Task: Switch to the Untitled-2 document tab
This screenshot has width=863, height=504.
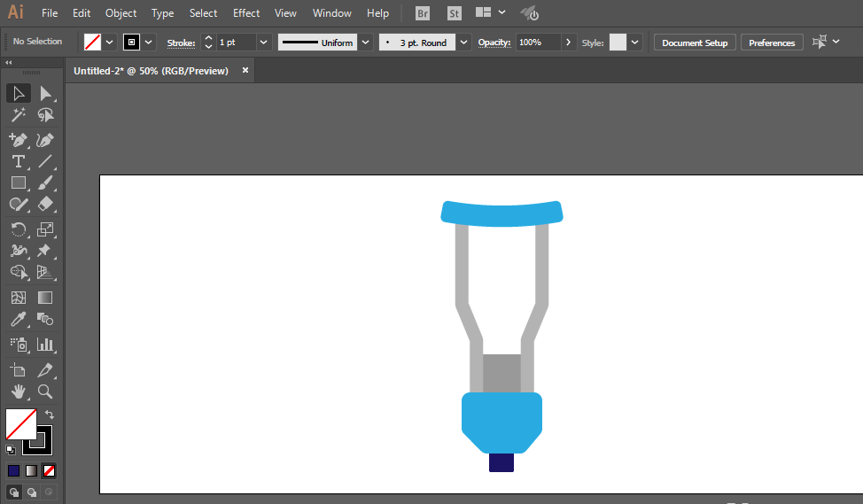Action: click(151, 71)
